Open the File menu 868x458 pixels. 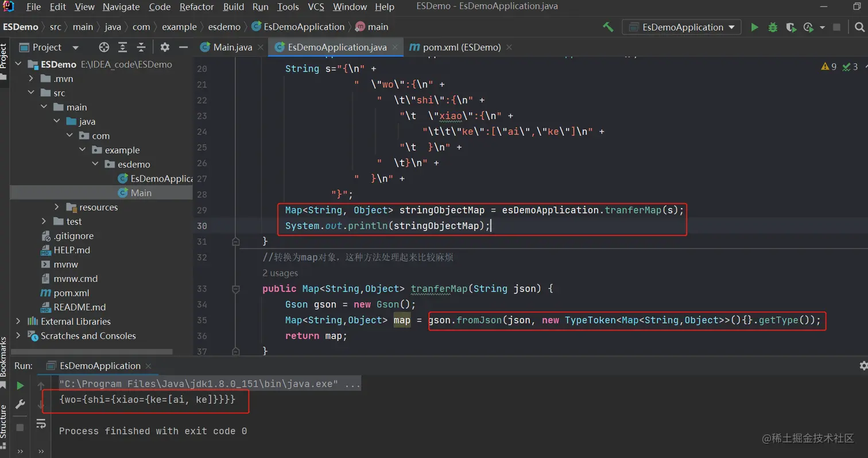pyautogui.click(x=33, y=7)
